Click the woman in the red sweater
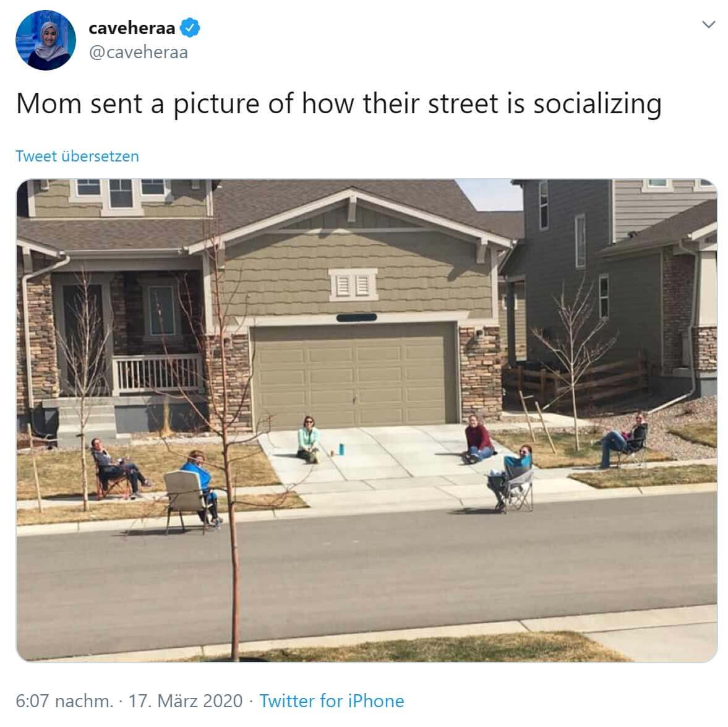728x727 pixels. [478, 439]
